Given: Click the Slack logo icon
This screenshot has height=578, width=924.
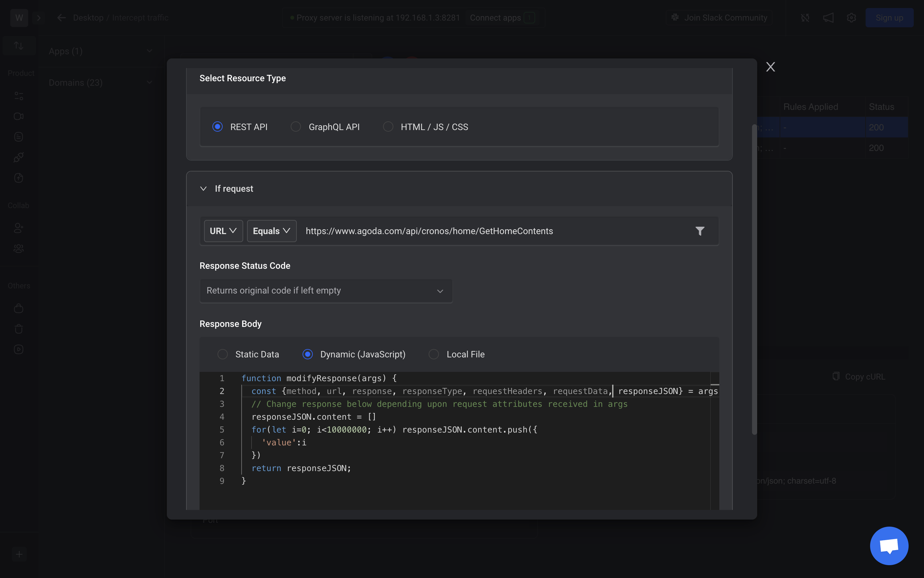Looking at the screenshot, I should [x=675, y=18].
